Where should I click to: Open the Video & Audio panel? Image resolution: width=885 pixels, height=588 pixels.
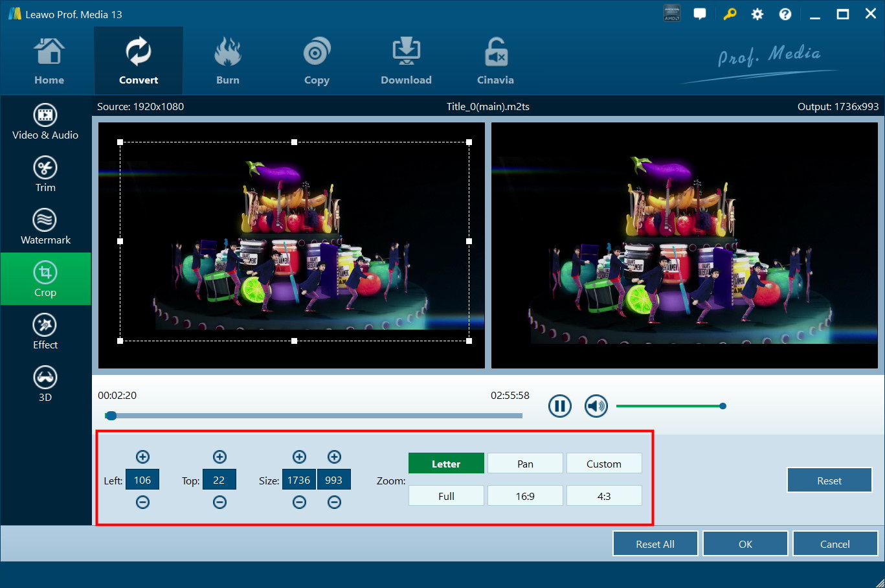pyautogui.click(x=45, y=122)
